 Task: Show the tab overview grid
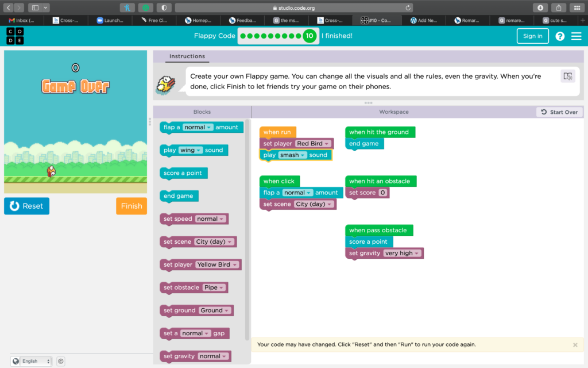click(x=577, y=7)
